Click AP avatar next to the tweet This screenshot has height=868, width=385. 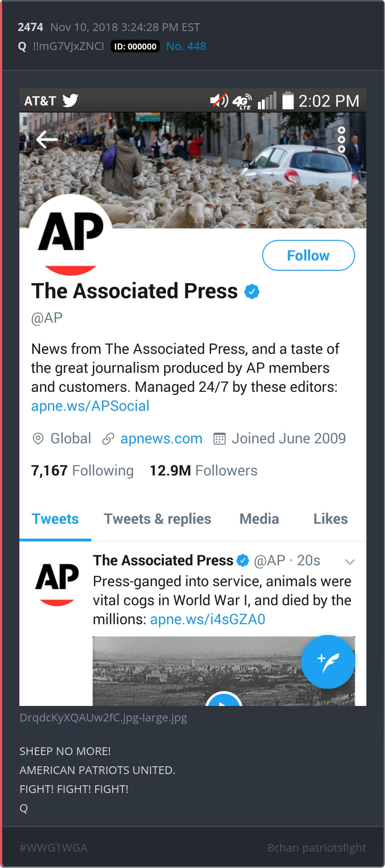57,584
